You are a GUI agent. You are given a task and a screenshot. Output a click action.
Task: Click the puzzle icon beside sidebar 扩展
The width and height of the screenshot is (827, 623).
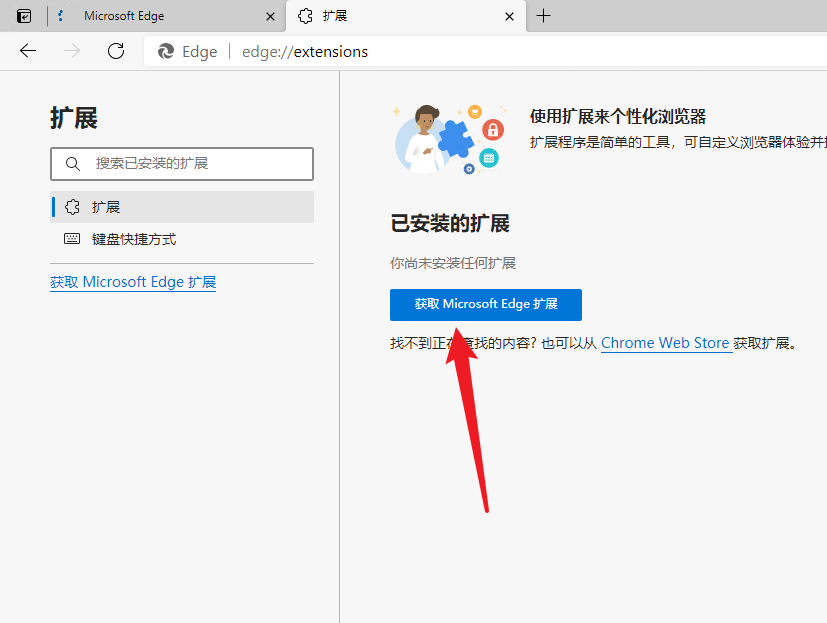coord(72,207)
